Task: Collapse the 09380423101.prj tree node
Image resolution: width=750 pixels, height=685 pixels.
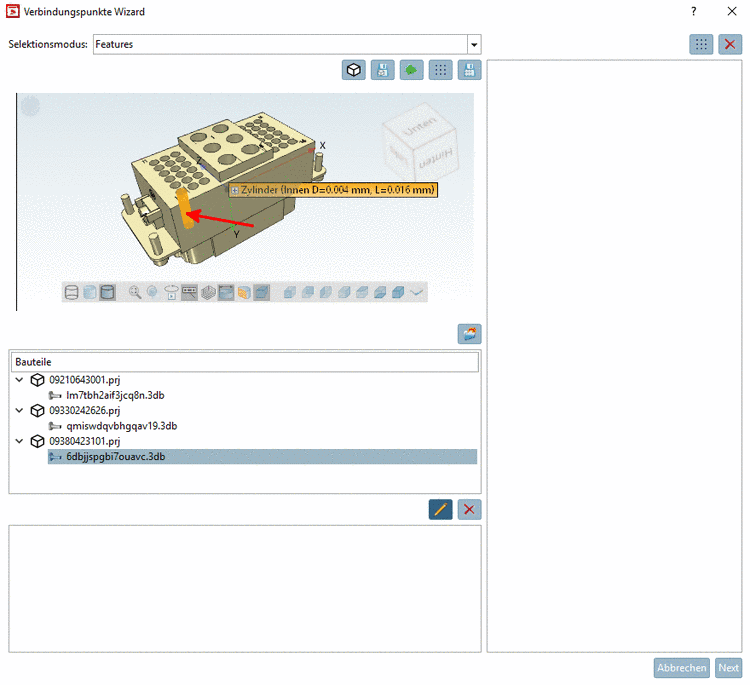Action: coord(19,441)
